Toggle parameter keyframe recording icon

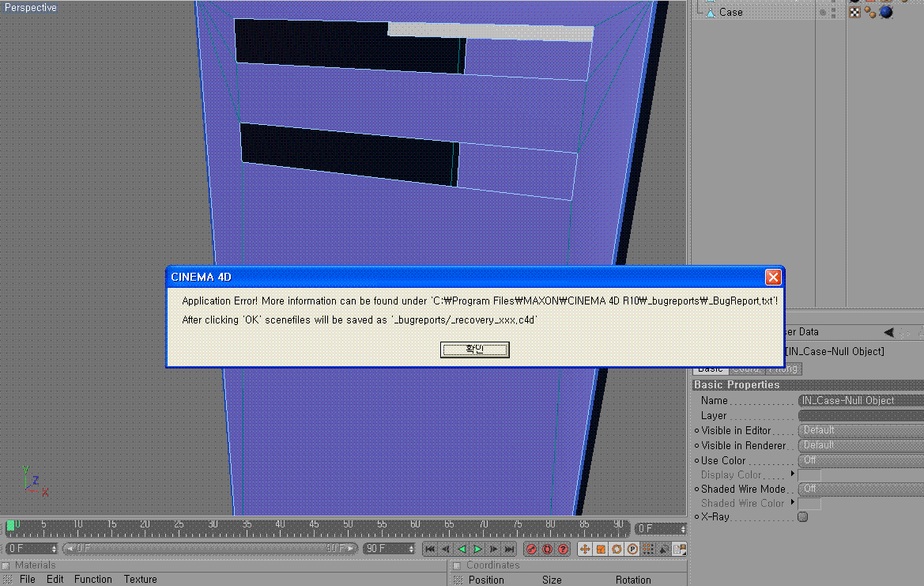tap(632, 550)
